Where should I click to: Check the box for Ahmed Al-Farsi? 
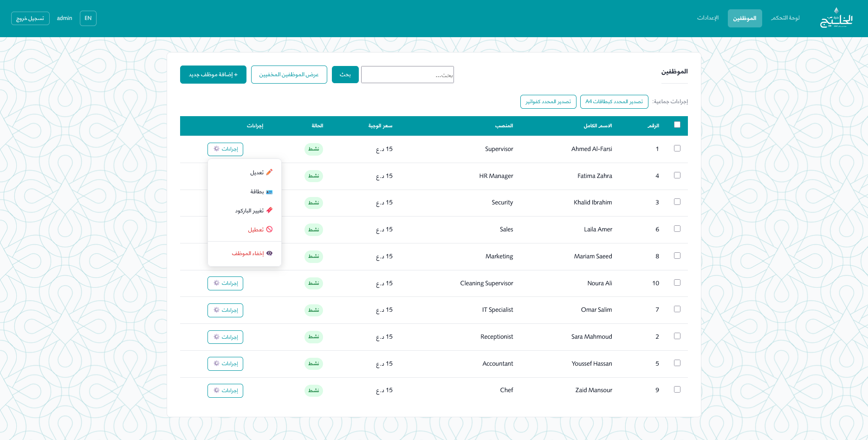tap(677, 149)
